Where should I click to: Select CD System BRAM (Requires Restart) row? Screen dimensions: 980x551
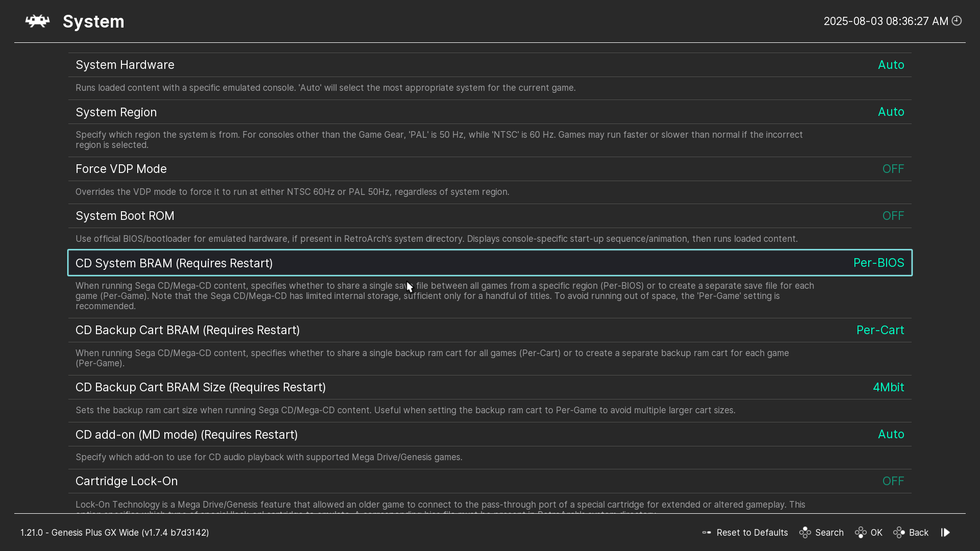pyautogui.click(x=490, y=263)
